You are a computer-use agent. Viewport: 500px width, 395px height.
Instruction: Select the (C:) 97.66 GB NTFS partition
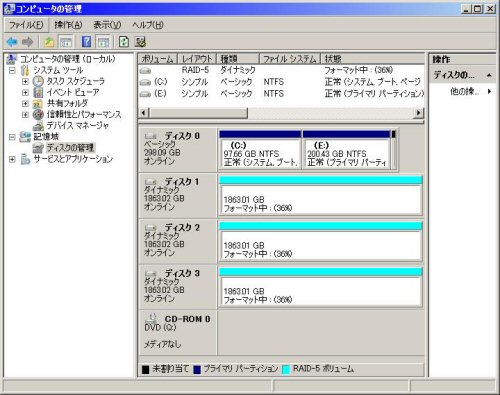[x=260, y=150]
